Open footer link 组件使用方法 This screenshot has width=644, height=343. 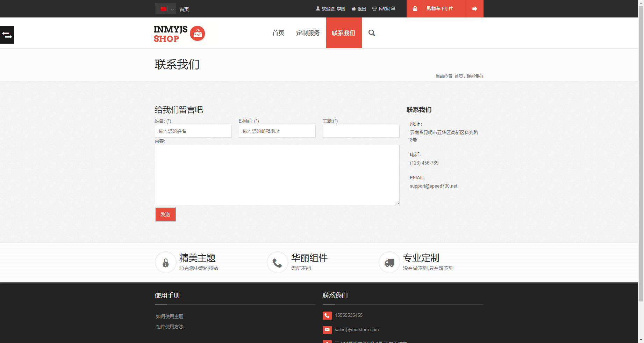coord(170,327)
